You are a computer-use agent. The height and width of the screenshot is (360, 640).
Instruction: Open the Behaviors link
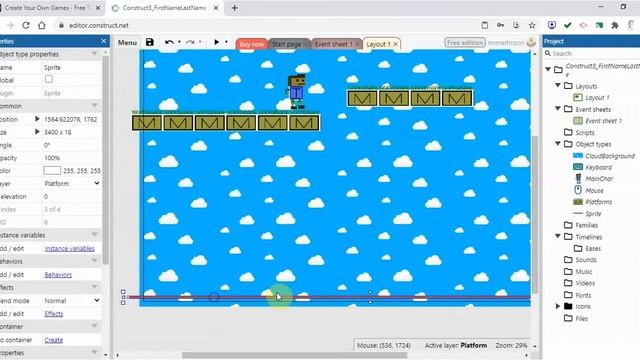(x=58, y=275)
